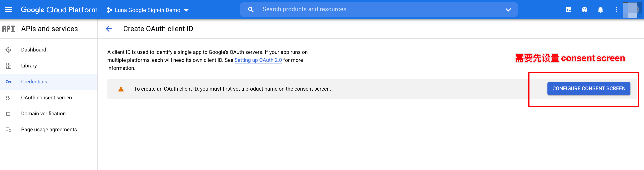Focus the Search products and resources field
Image resolution: width=644 pixels, height=170 pixels.
[379, 10]
